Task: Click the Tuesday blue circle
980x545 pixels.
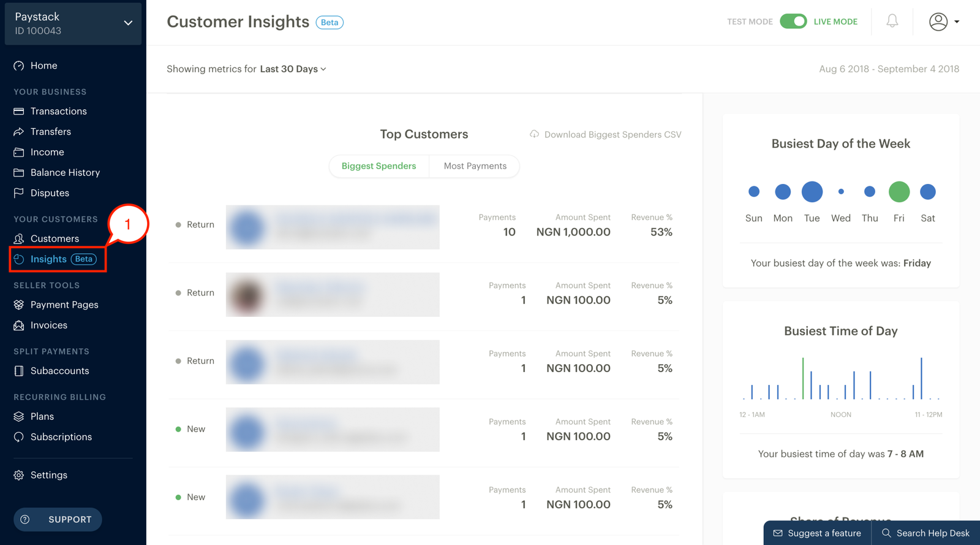Action: coord(812,192)
